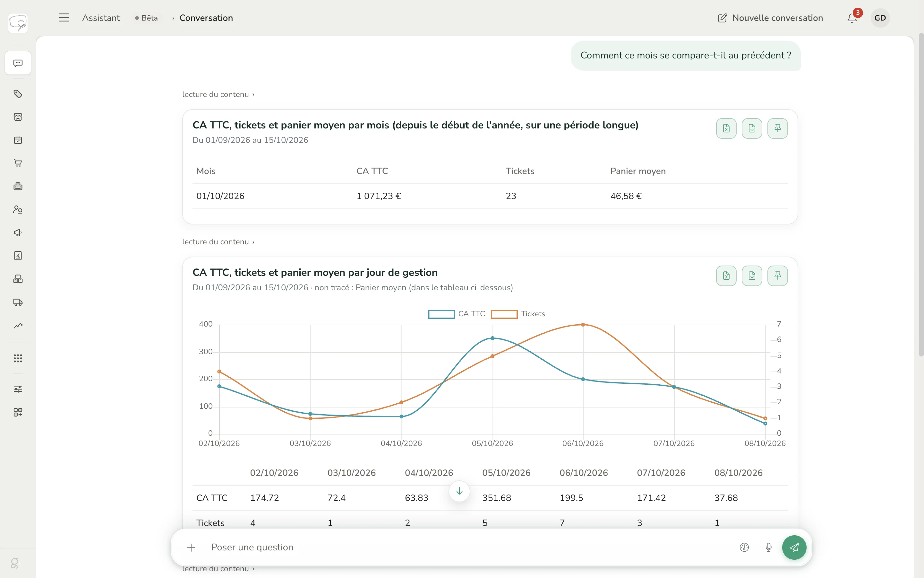Open the store sidebar icon
This screenshot has height=578, width=924.
coord(18,117)
